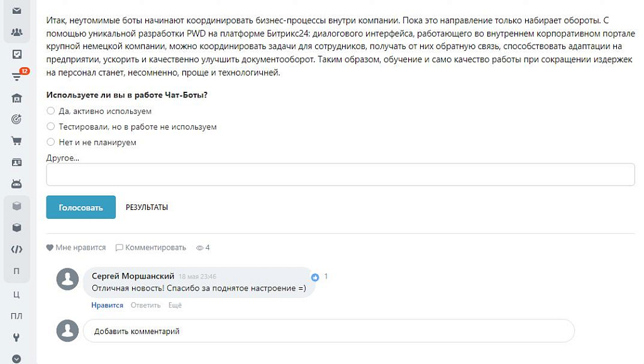
Task: Click the Нравится link under Сергей's comment
Action: (107, 305)
